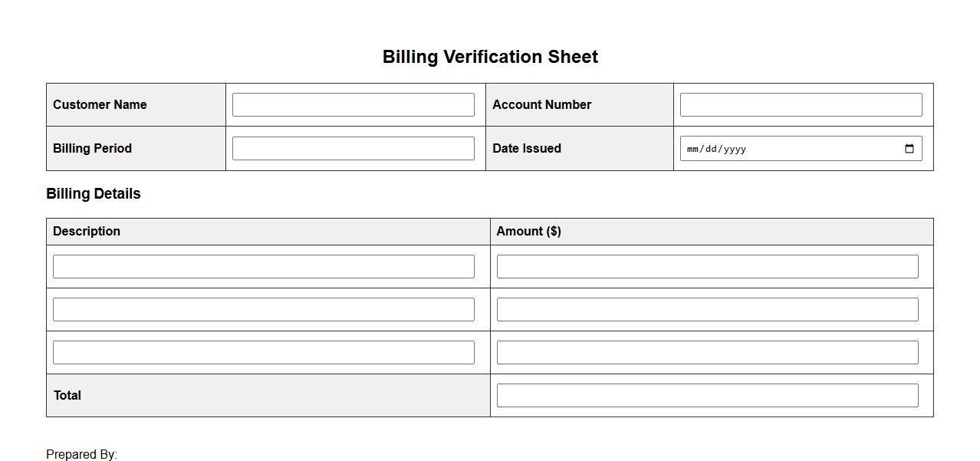The image size is (980, 461).
Task: Open the Date Issued calendar picker icon
Action: click(x=909, y=149)
